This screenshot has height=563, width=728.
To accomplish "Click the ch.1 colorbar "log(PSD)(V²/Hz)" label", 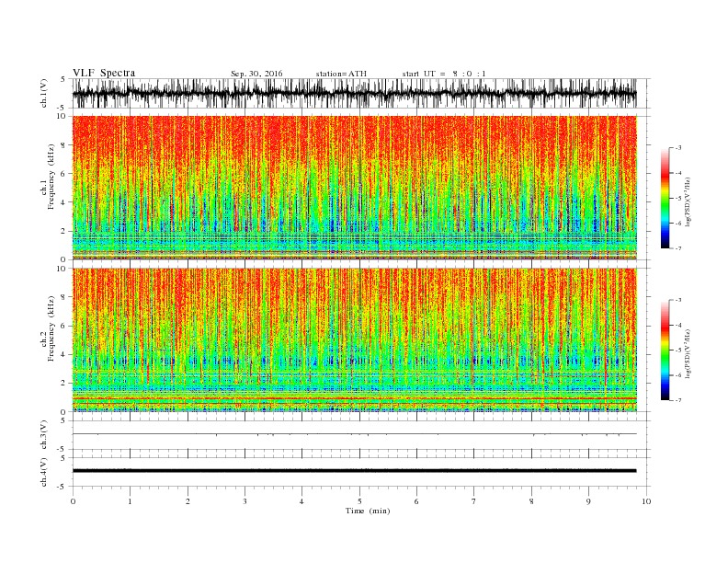I will click(688, 201).
